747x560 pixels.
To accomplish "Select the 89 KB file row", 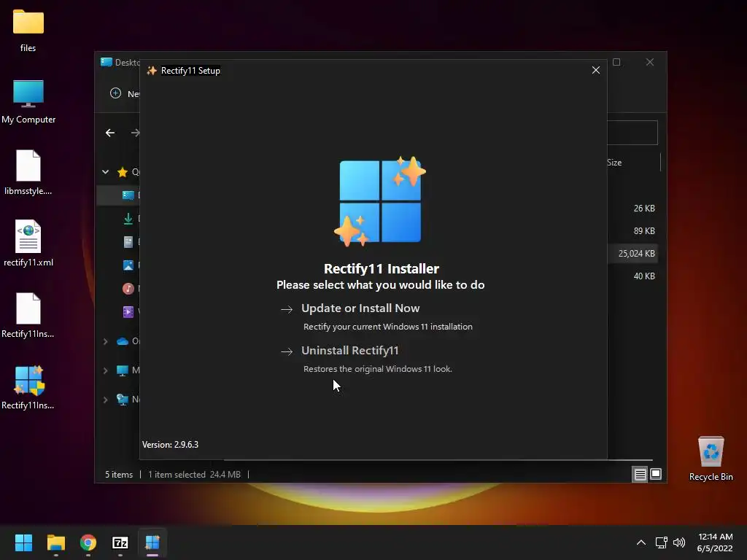I will pyautogui.click(x=634, y=231).
